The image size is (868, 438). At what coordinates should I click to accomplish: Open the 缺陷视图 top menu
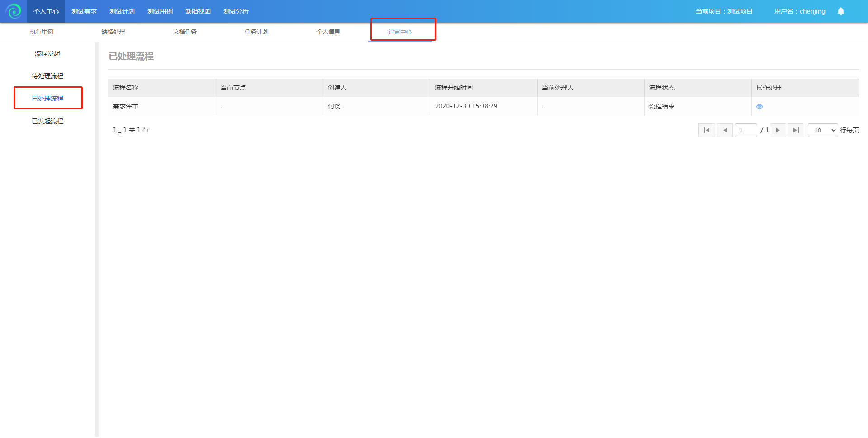[x=198, y=11]
